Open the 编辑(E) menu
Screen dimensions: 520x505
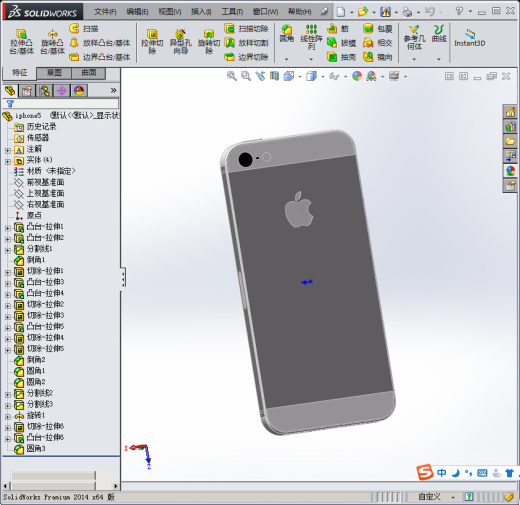[137, 12]
